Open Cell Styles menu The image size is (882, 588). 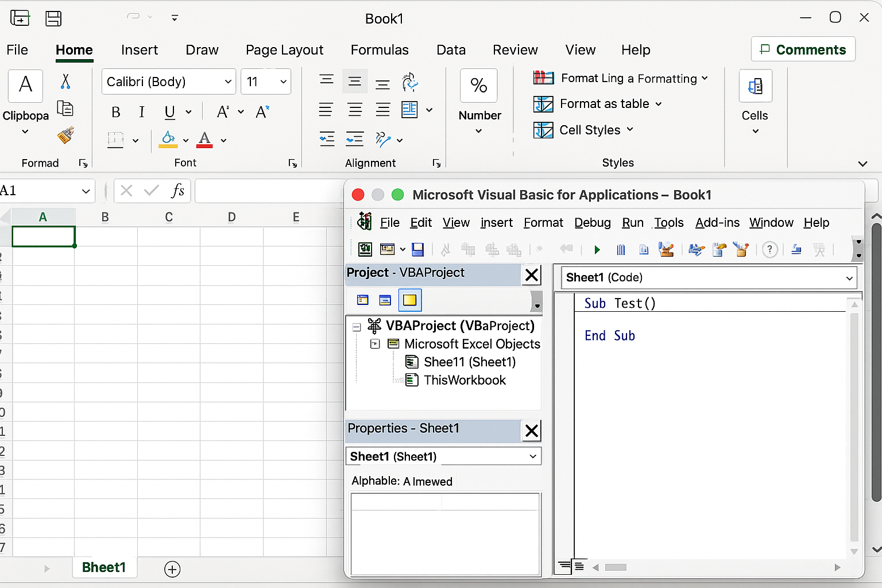[x=583, y=130]
